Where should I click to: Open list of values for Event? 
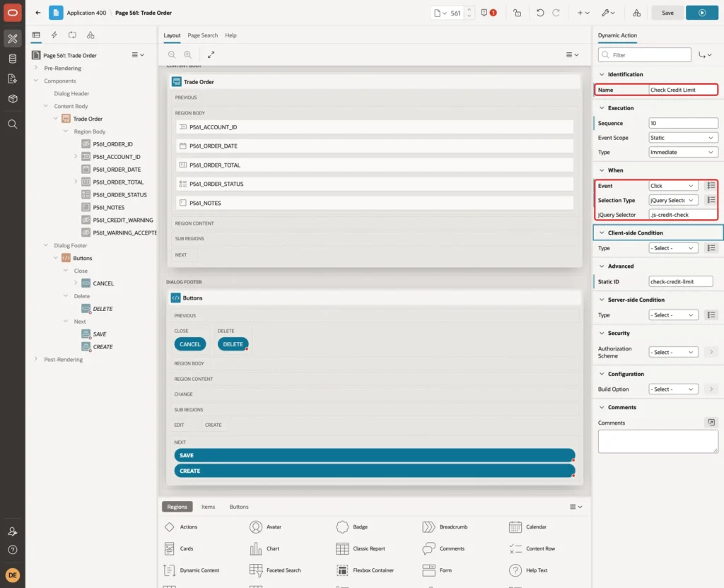[x=711, y=186]
